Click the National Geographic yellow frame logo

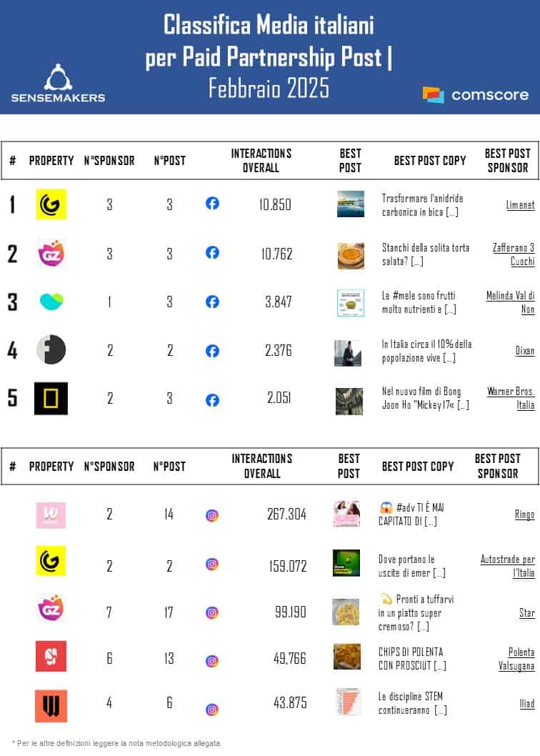pyautogui.click(x=51, y=399)
